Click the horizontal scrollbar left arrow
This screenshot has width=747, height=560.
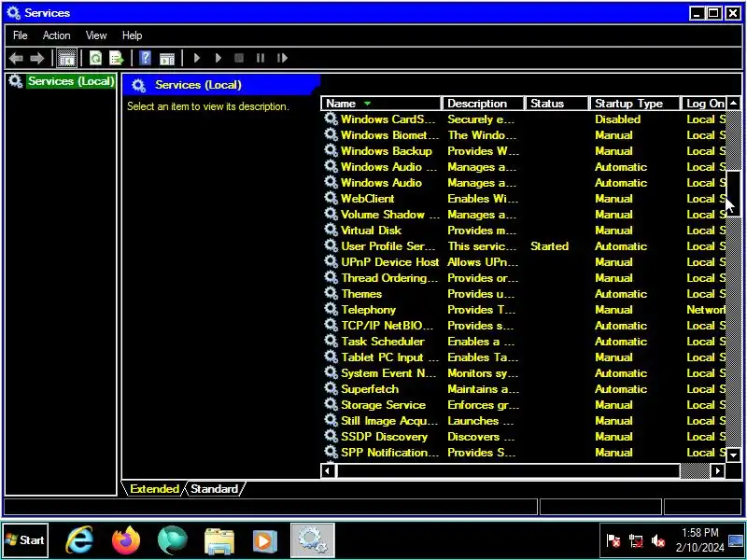(x=328, y=471)
